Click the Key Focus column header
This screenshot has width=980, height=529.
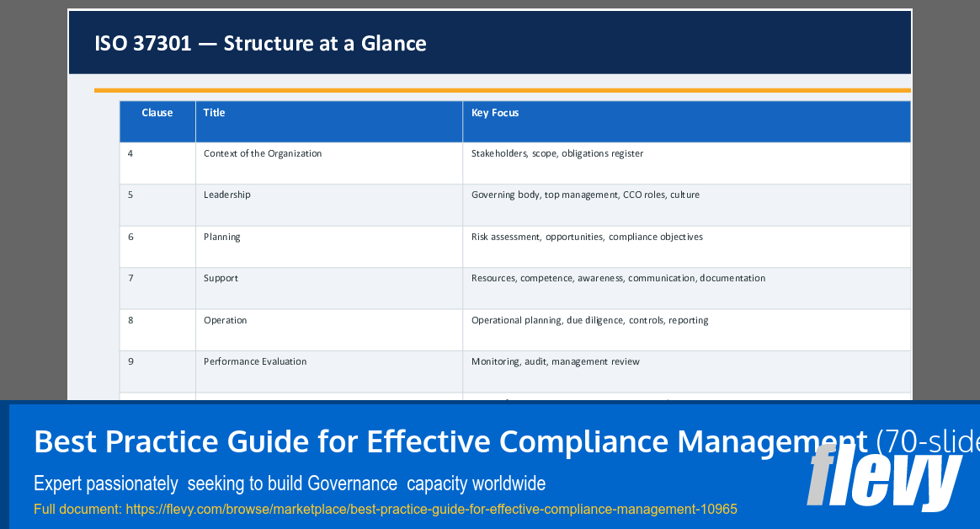(x=495, y=112)
